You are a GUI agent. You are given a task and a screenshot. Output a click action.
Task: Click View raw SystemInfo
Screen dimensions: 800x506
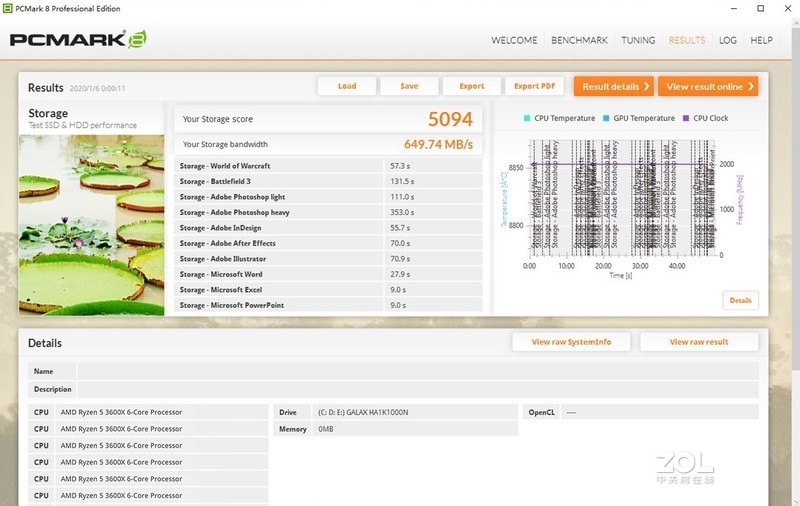571,342
